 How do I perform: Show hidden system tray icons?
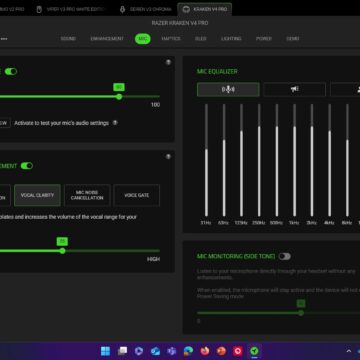[349, 351]
